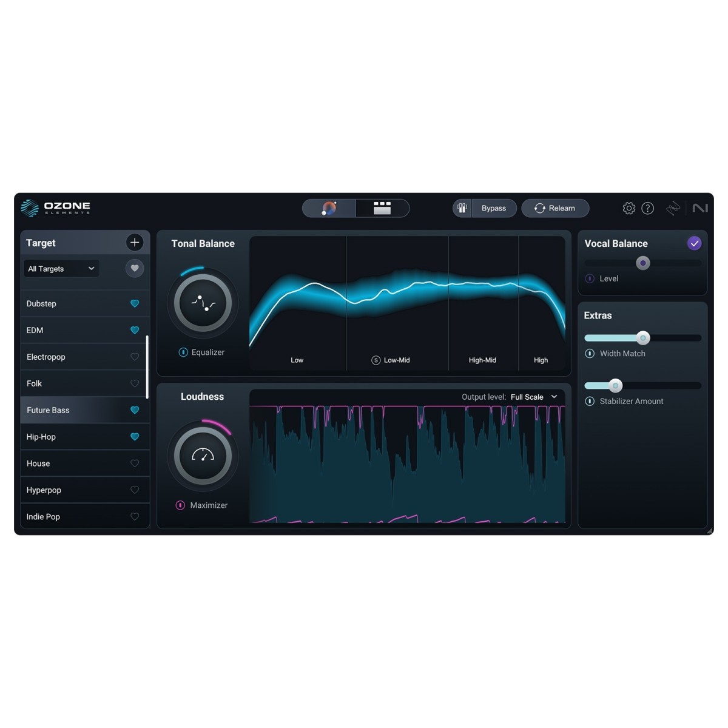Screen dimensions: 728x728
Task: Toggle the Vocal Balance checkmark
Action: (693, 243)
